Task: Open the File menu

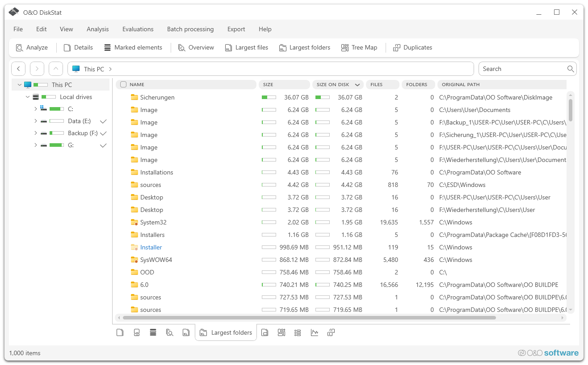Action: tap(18, 29)
